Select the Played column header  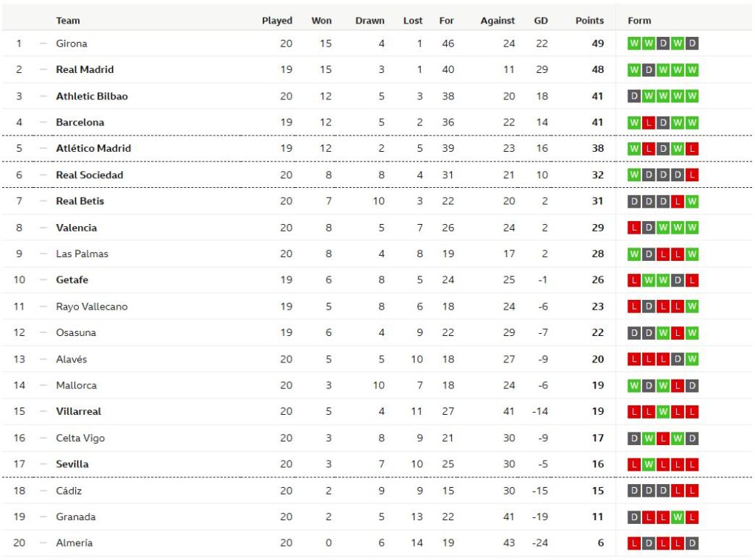pyautogui.click(x=277, y=21)
